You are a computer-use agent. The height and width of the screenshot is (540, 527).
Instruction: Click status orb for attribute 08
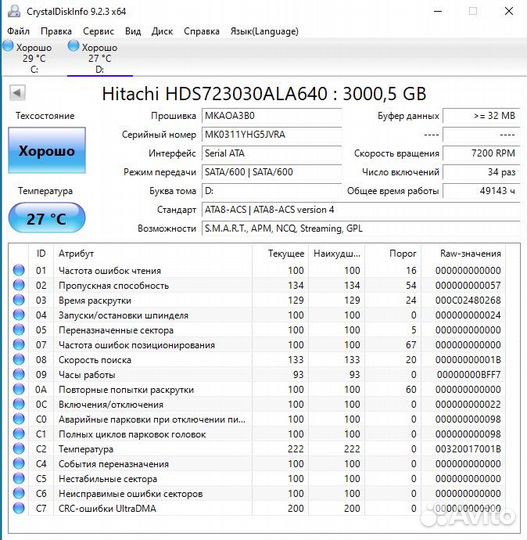point(19,360)
